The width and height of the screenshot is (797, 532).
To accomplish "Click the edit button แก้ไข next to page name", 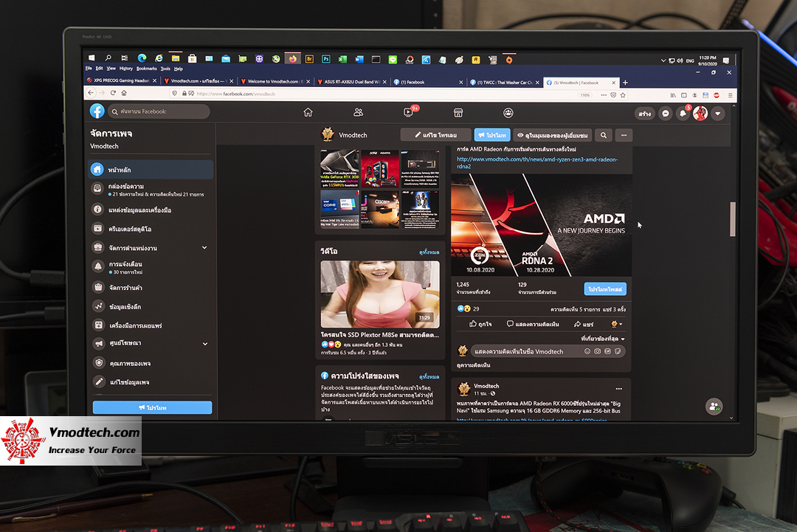I will coord(436,134).
